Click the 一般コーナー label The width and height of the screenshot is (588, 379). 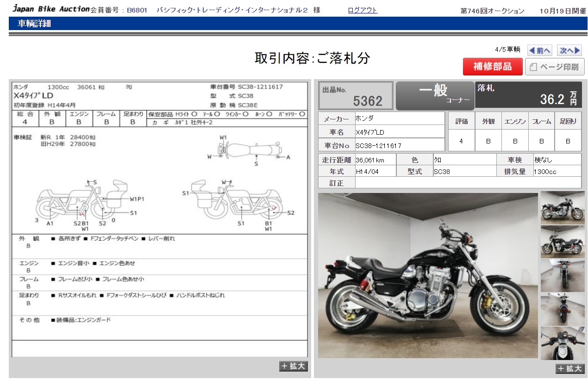click(435, 95)
